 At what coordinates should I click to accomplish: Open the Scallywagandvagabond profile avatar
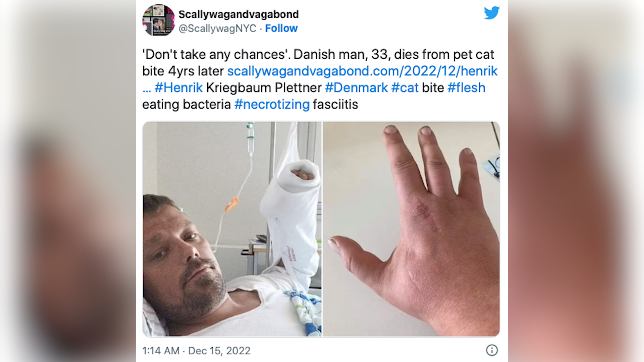coord(159,20)
